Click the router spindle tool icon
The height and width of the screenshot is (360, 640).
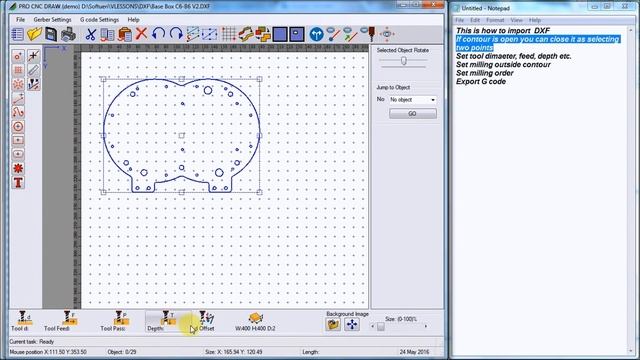369,34
